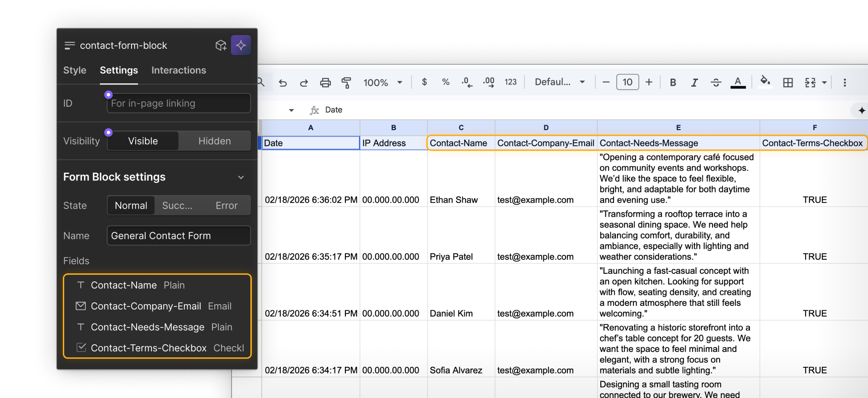The height and width of the screenshot is (398, 868).
Task: Click the Sofia Alvarez cell
Action: coord(461,349)
